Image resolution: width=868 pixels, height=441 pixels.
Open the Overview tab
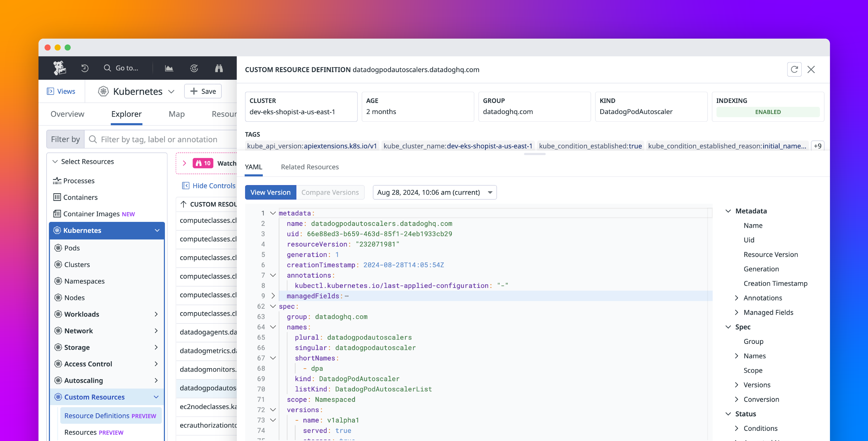coord(67,114)
